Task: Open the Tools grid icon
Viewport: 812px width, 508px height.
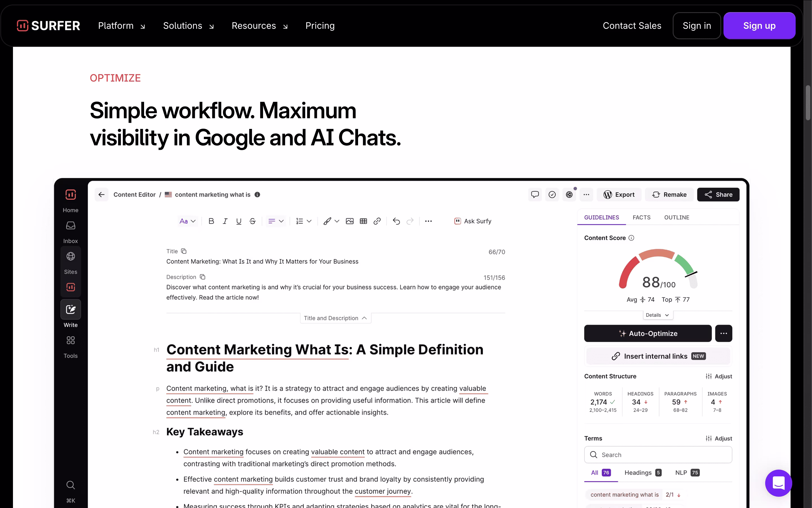Action: pyautogui.click(x=70, y=340)
